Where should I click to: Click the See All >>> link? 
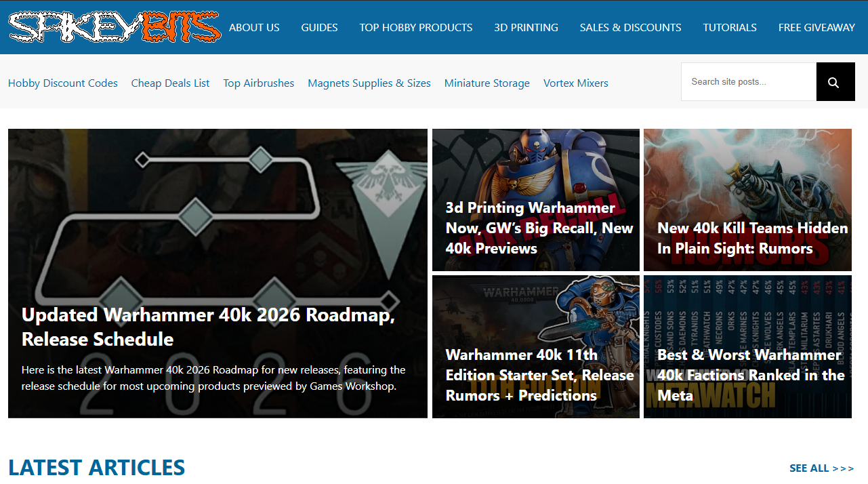pyautogui.click(x=821, y=468)
